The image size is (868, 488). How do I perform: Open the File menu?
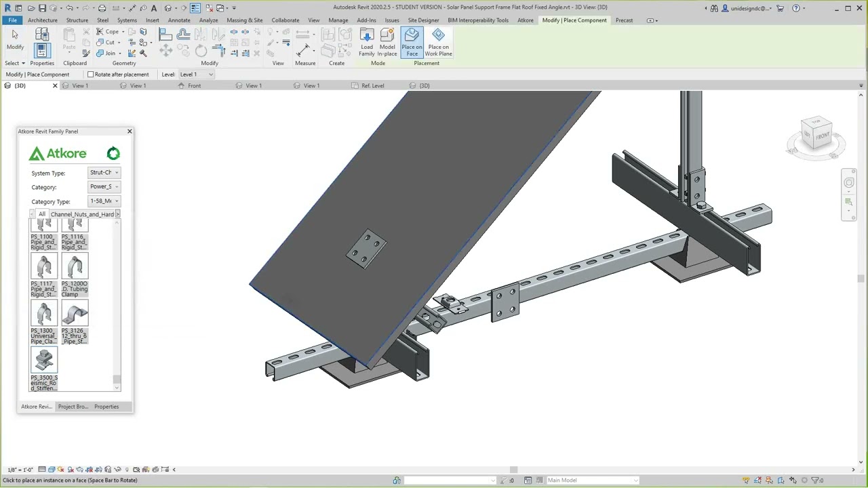coord(13,20)
